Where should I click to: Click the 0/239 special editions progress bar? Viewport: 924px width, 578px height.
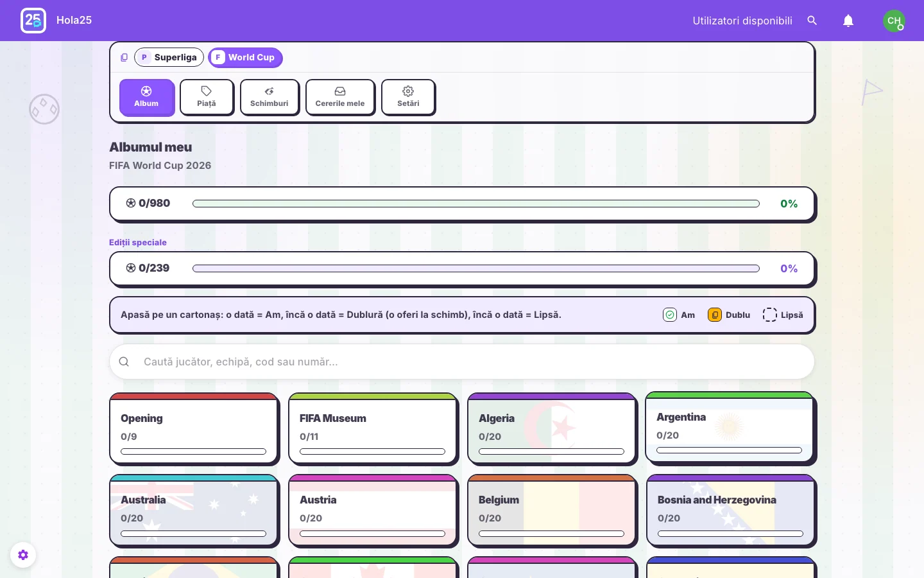(x=475, y=268)
